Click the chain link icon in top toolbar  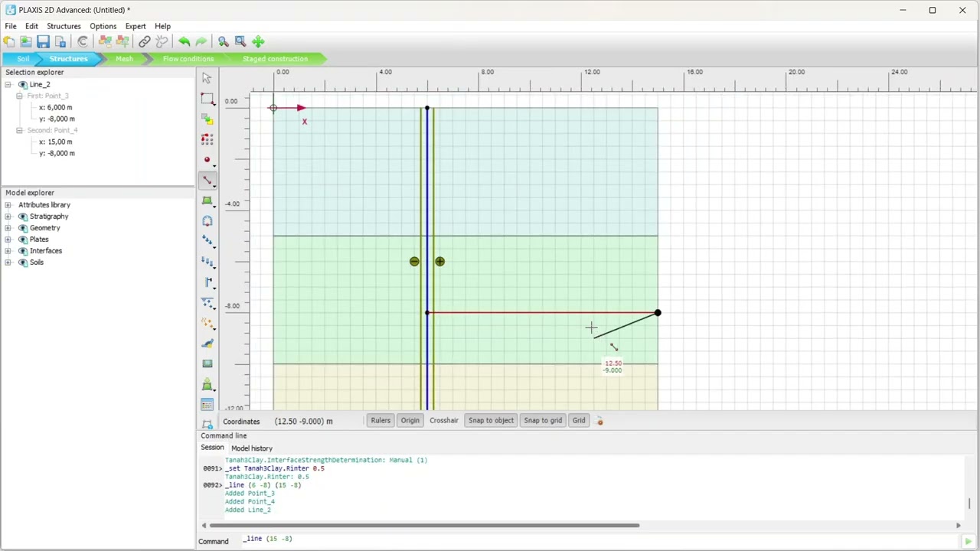144,41
